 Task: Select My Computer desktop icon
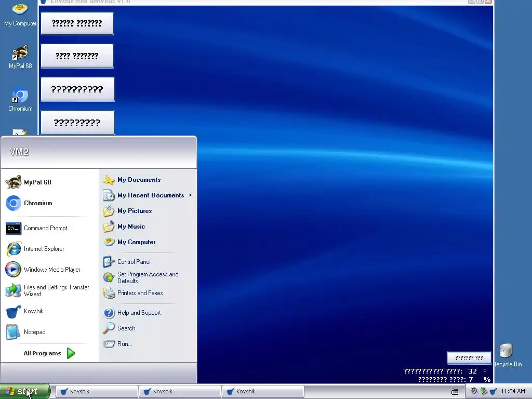click(20, 14)
